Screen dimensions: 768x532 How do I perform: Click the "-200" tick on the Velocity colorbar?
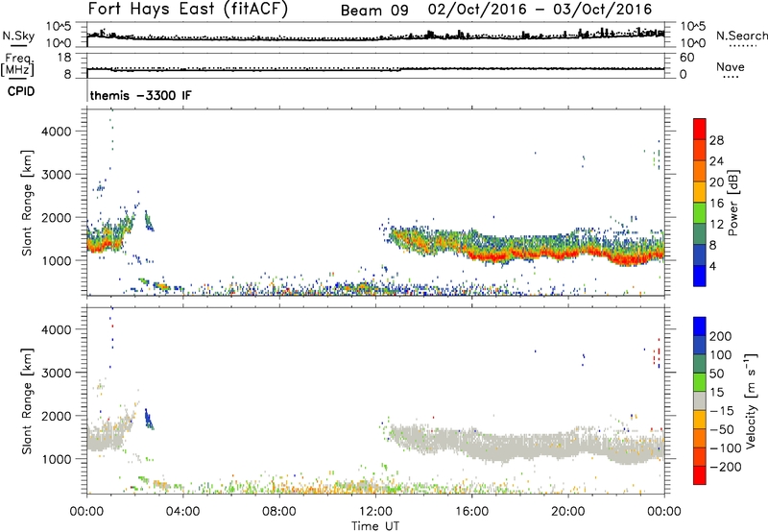[x=726, y=467]
